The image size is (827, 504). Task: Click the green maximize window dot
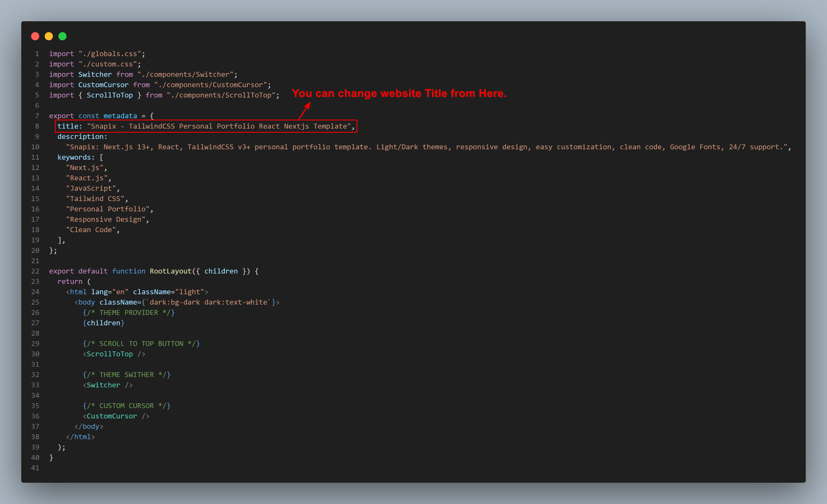[x=62, y=36]
